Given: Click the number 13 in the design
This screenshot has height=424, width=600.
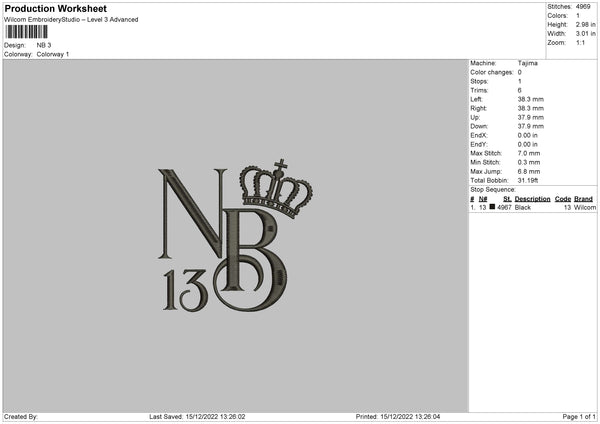Looking at the screenshot, I should pyautogui.click(x=186, y=290).
